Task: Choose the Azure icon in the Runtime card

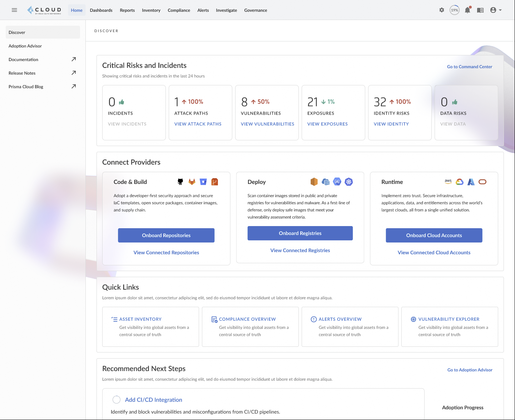Action: point(471,181)
